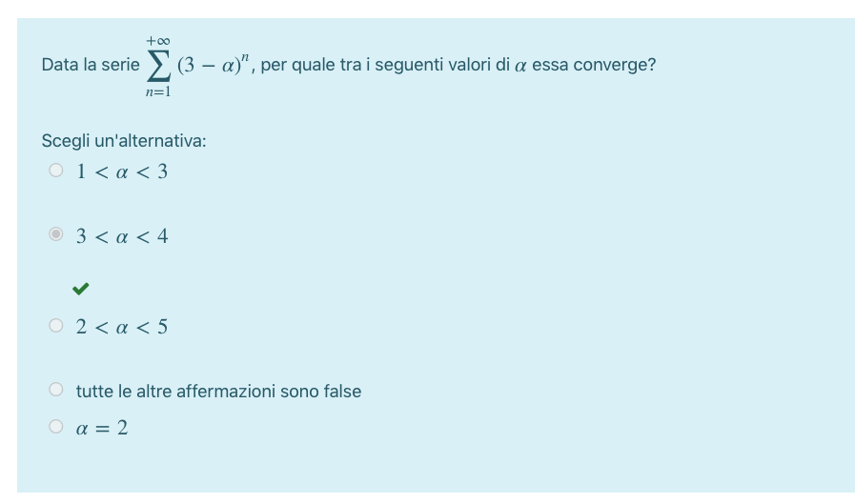Click the 'Data la serie' text
The height and width of the screenshot is (504, 855).
coord(90,66)
